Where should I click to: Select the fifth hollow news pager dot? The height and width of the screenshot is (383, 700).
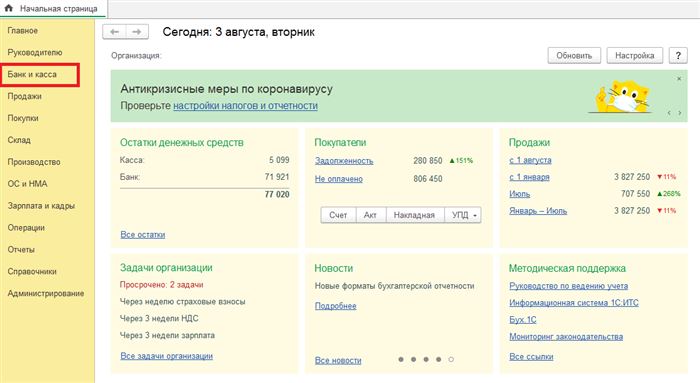point(451,359)
